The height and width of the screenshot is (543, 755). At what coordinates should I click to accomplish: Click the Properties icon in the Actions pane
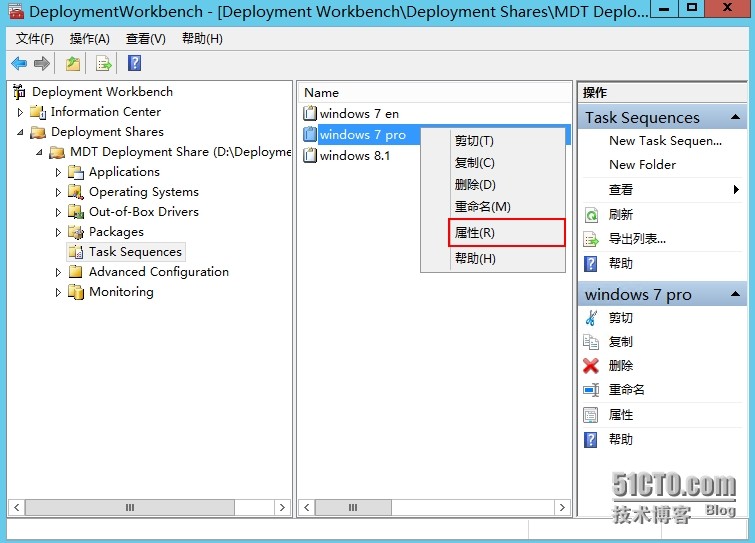[591, 414]
